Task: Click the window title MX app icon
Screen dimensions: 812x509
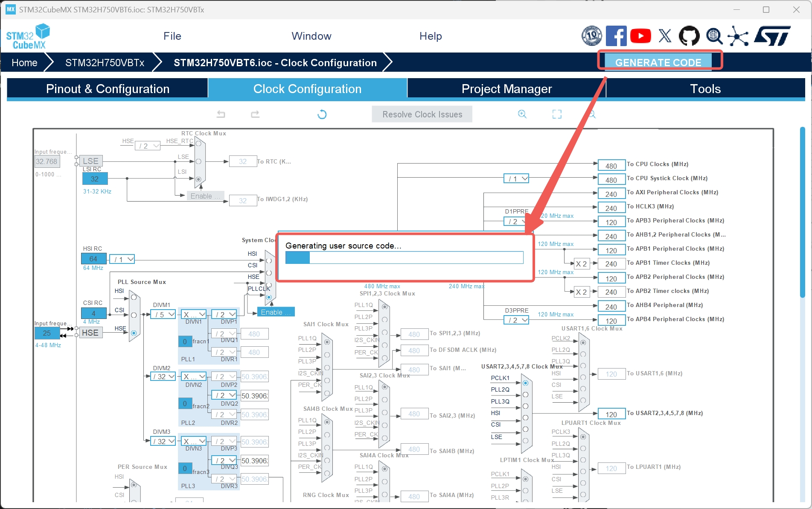Action: [11, 9]
